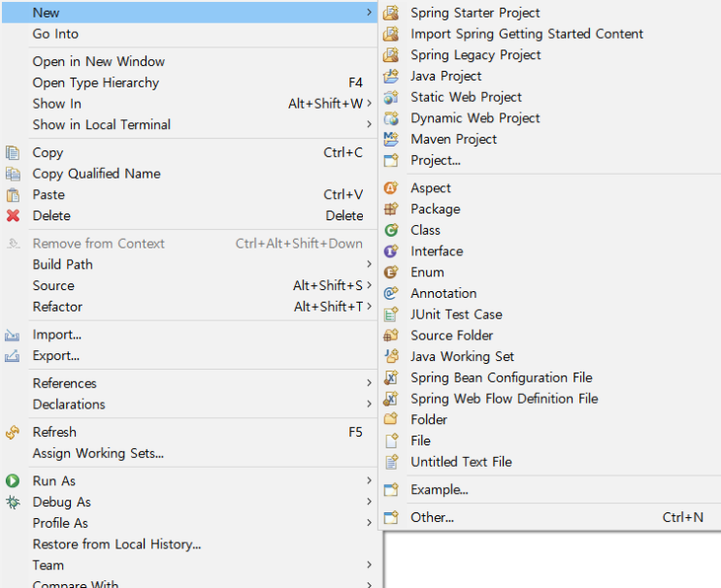Click the Maven Project icon
The height and width of the screenshot is (588, 721).
pos(391,140)
